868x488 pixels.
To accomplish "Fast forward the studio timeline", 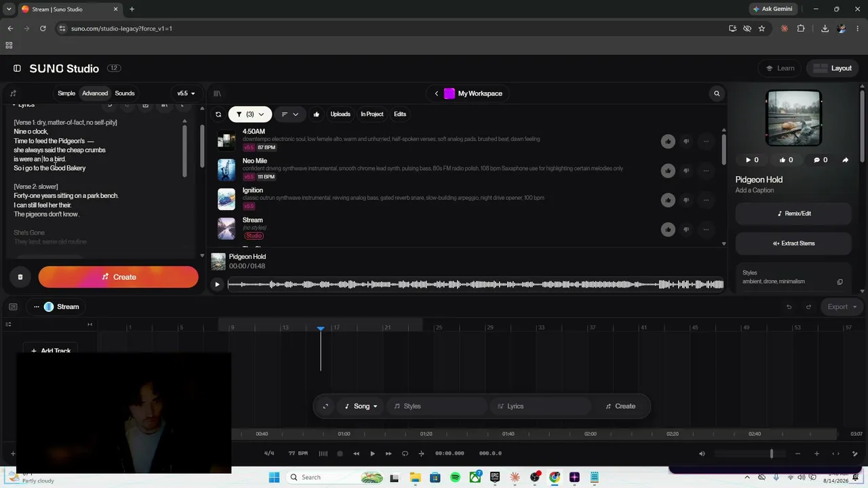I will coord(389,453).
